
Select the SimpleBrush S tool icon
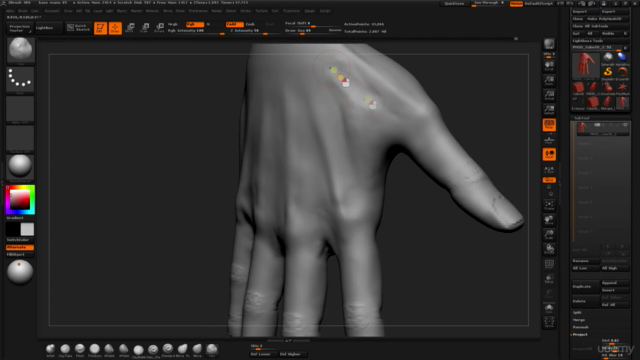(x=608, y=72)
